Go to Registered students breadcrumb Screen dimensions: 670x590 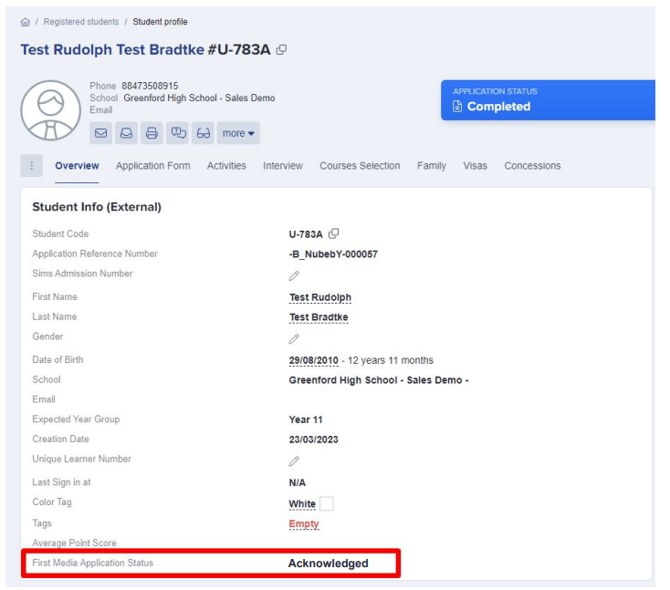pyautogui.click(x=81, y=22)
